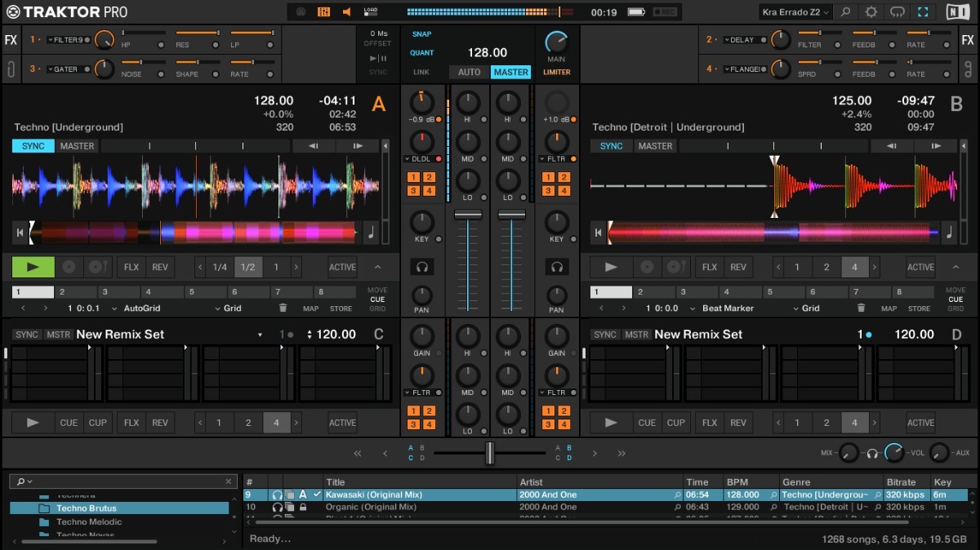Screen dimensions: 980x550
Task: Jump to track start on Deck B
Action: pos(598,233)
